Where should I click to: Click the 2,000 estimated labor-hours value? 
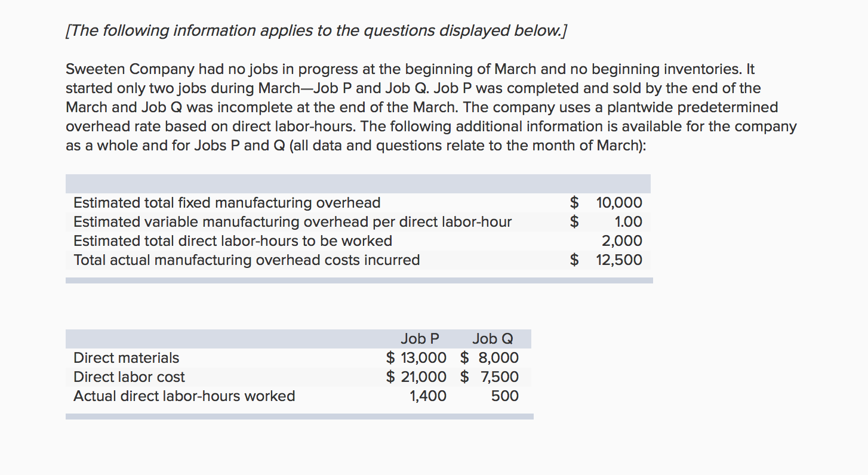pyautogui.click(x=621, y=241)
